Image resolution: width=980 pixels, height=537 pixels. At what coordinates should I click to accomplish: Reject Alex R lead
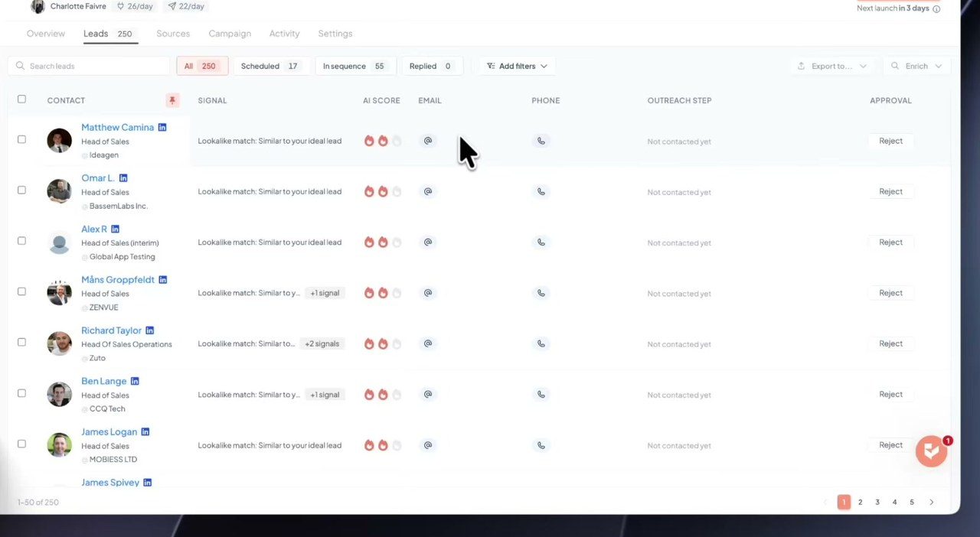(890, 242)
